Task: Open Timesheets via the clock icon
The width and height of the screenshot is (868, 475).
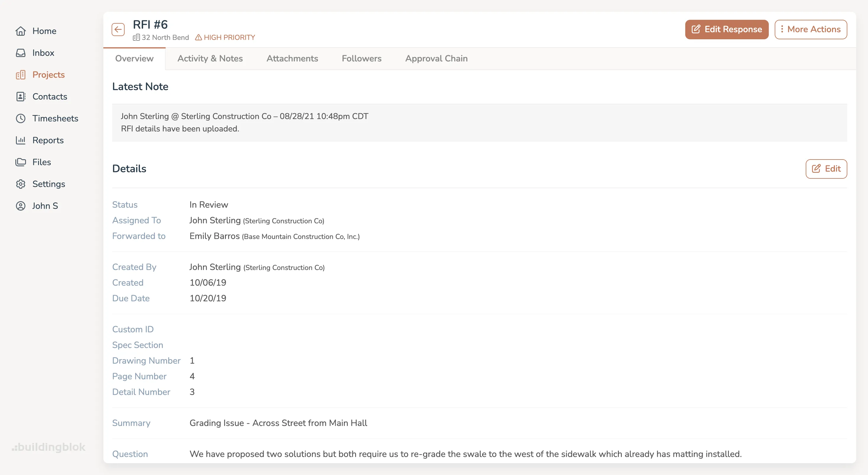Action: (21, 118)
